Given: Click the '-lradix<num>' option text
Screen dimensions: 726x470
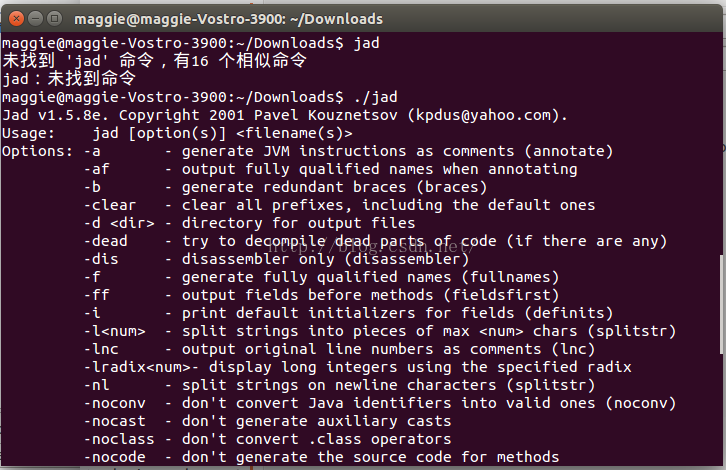Looking at the screenshot, I should [137, 367].
